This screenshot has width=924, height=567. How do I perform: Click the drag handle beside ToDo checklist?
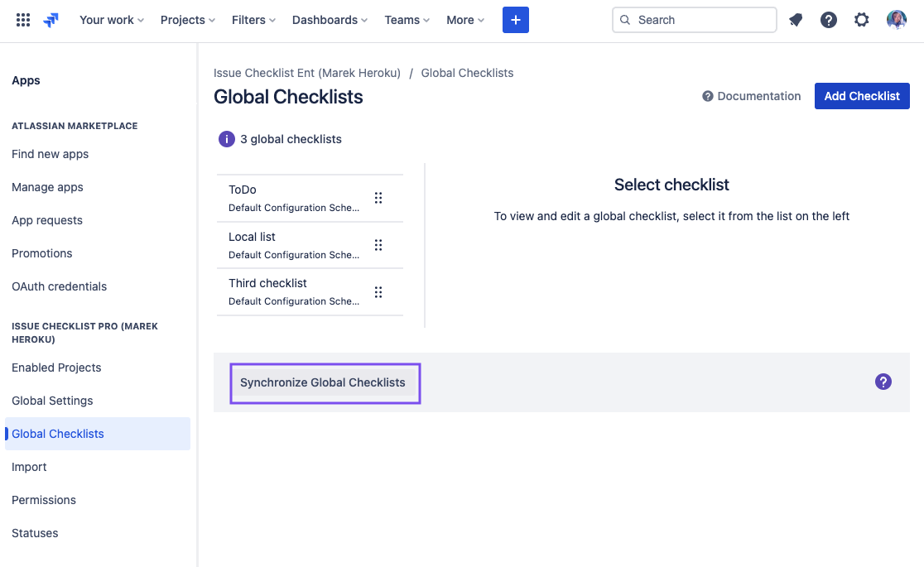(x=378, y=198)
